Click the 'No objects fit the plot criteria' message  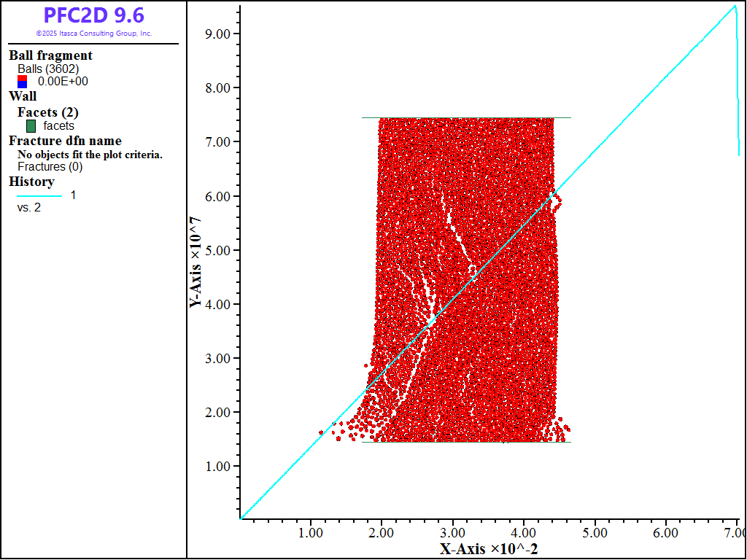[x=90, y=155]
